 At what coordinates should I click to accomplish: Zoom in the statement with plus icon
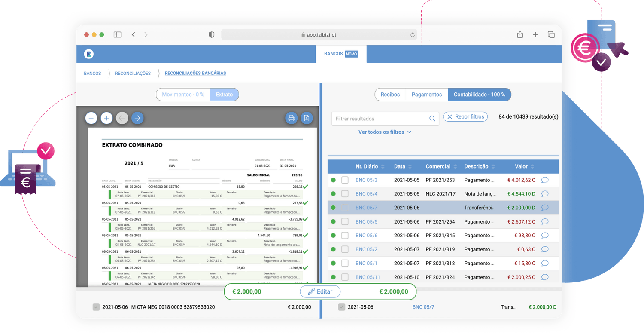pos(106,118)
